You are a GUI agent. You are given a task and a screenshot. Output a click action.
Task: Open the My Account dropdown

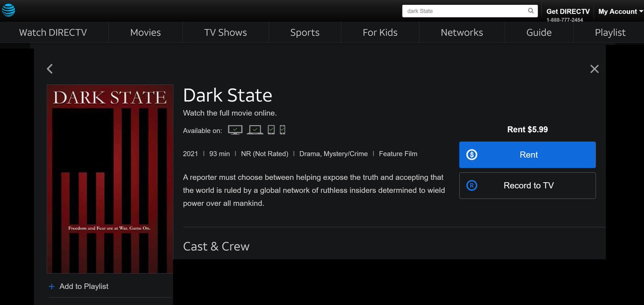click(620, 11)
